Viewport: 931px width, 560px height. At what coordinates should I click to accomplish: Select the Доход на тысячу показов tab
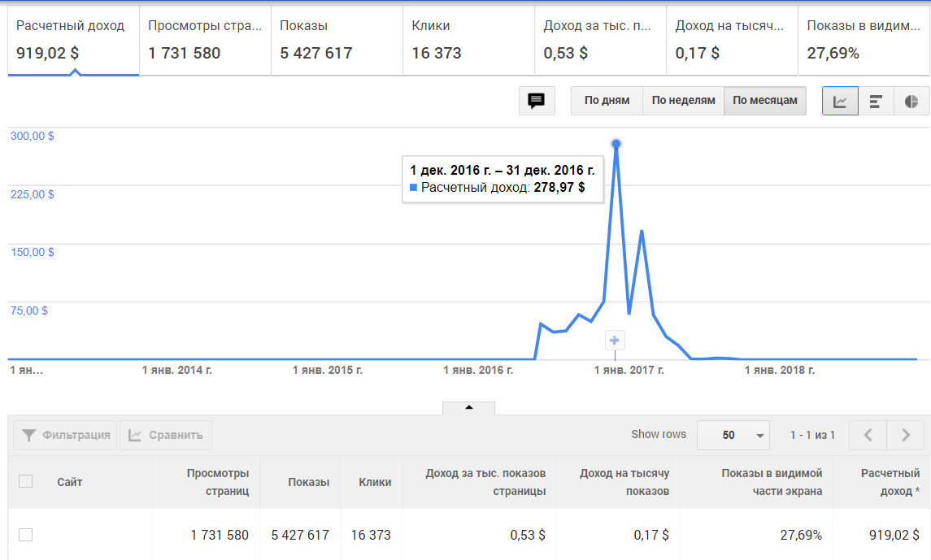(733, 41)
